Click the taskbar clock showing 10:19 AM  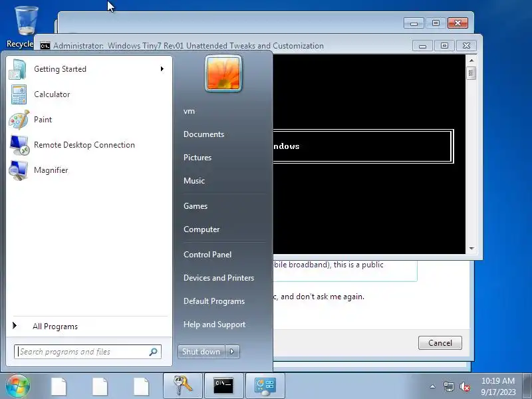pos(498,386)
